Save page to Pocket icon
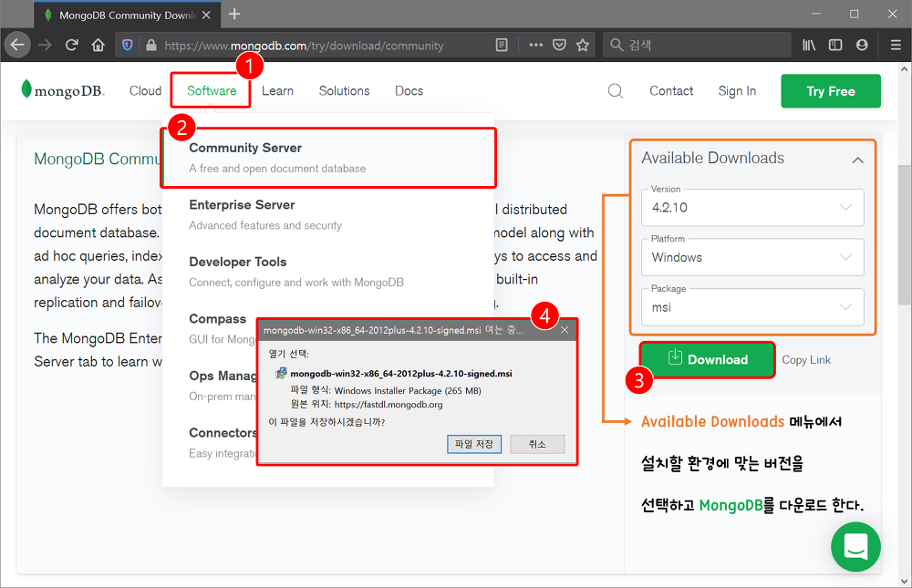 (x=560, y=45)
